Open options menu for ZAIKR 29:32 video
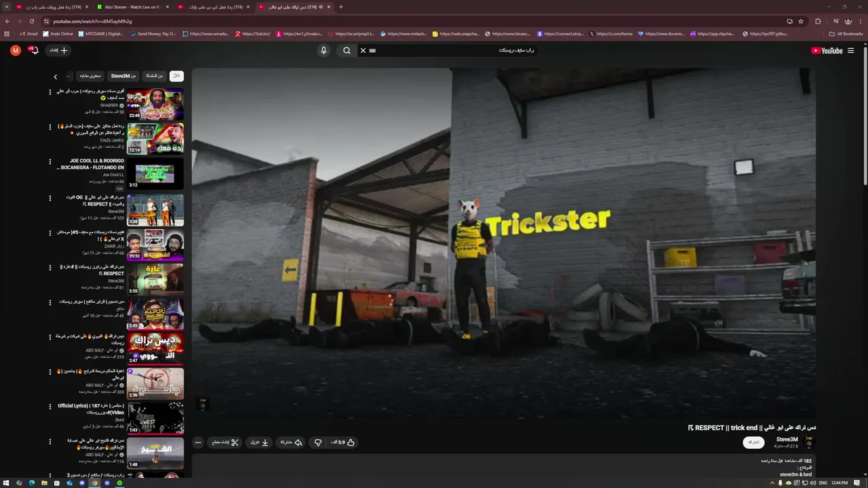The image size is (868, 488). tap(50, 233)
